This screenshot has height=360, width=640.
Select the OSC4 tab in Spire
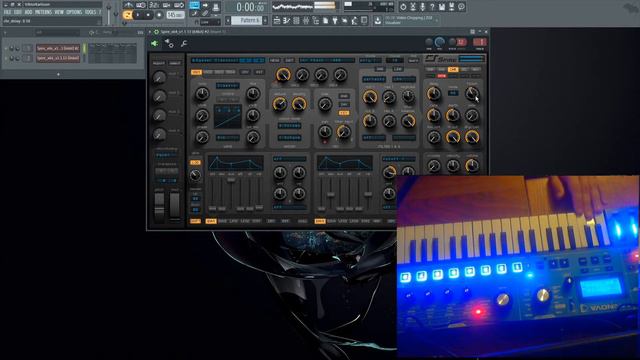pos(231,72)
